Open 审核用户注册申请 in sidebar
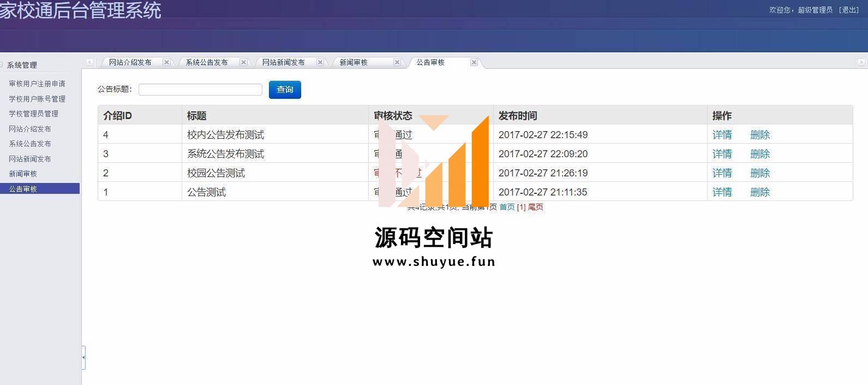 37,84
